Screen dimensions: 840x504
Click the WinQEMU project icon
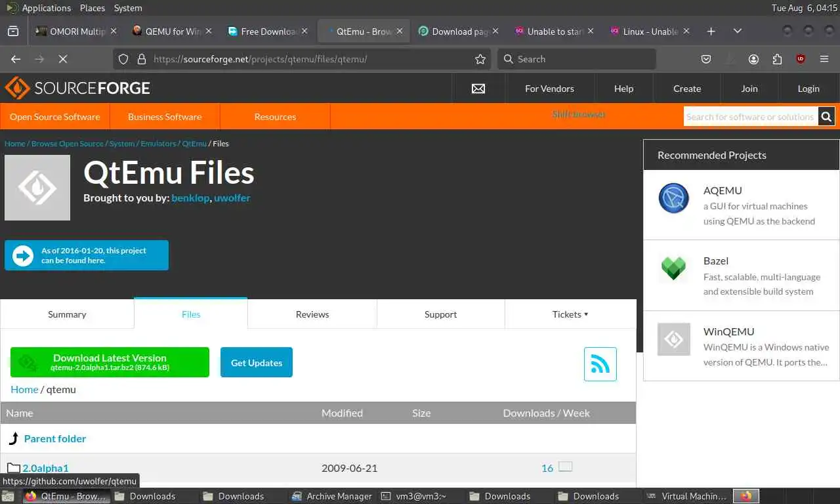(674, 339)
